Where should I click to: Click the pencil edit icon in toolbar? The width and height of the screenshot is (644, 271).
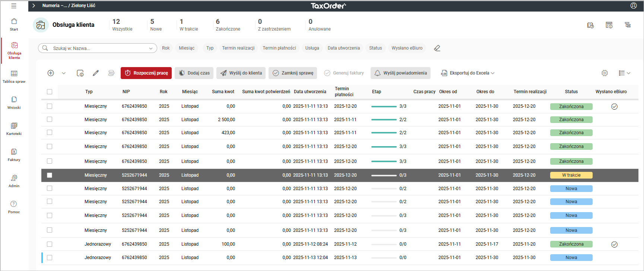pos(96,73)
